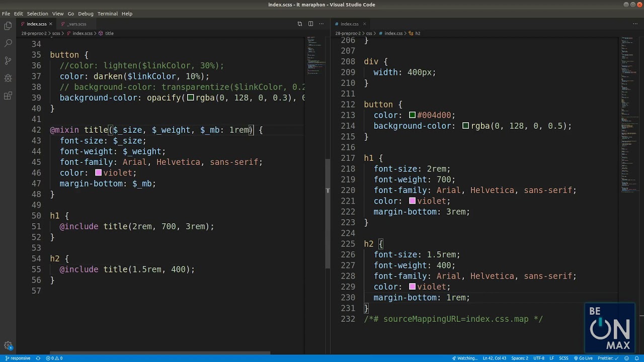
Task: Select the index.scss tab
Action: pyautogui.click(x=36, y=24)
